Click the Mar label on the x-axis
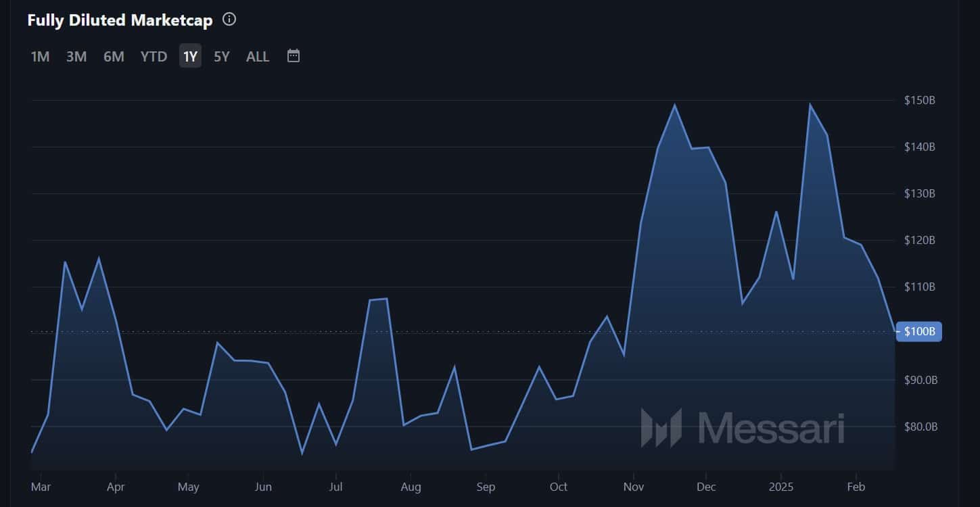The image size is (980, 507). (x=41, y=487)
